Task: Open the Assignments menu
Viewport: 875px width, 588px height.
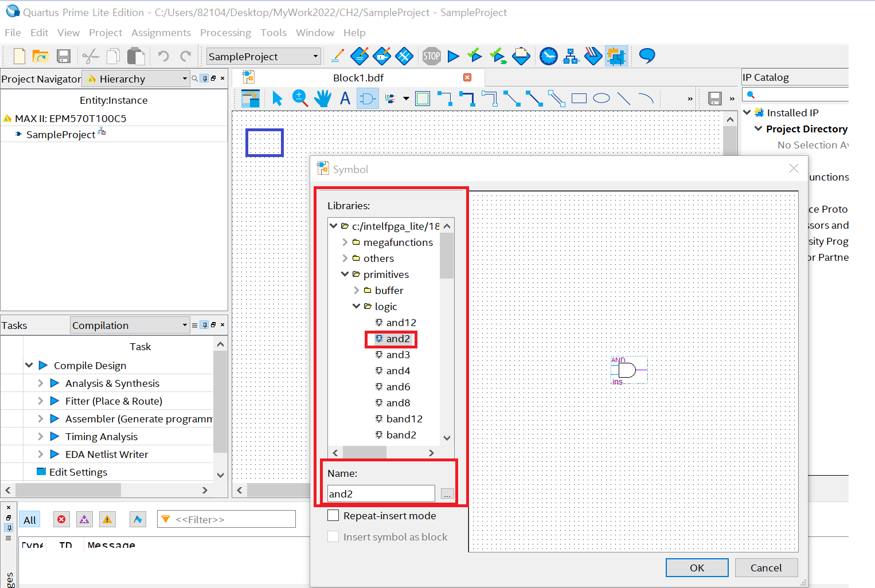Action: click(161, 33)
